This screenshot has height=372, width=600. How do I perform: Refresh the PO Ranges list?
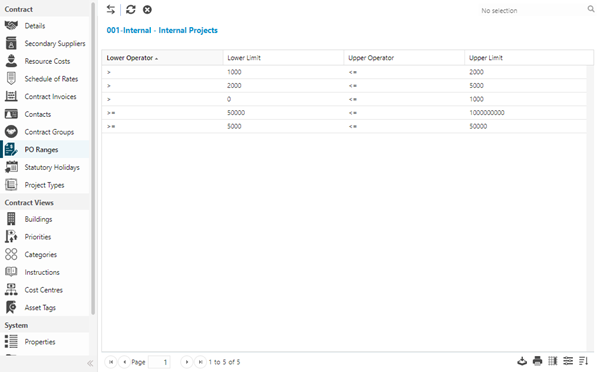point(131,10)
